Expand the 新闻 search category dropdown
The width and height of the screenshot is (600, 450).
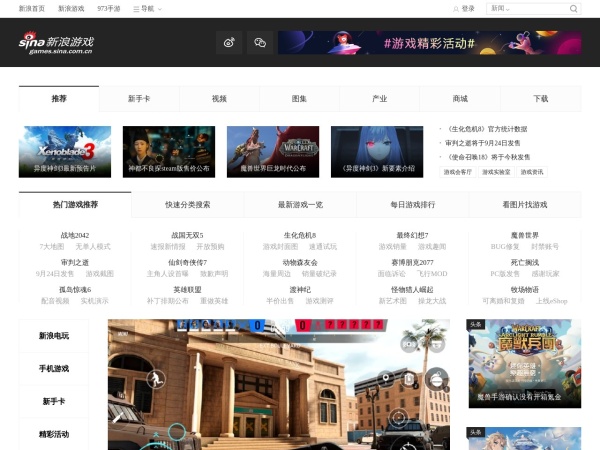(x=502, y=8)
